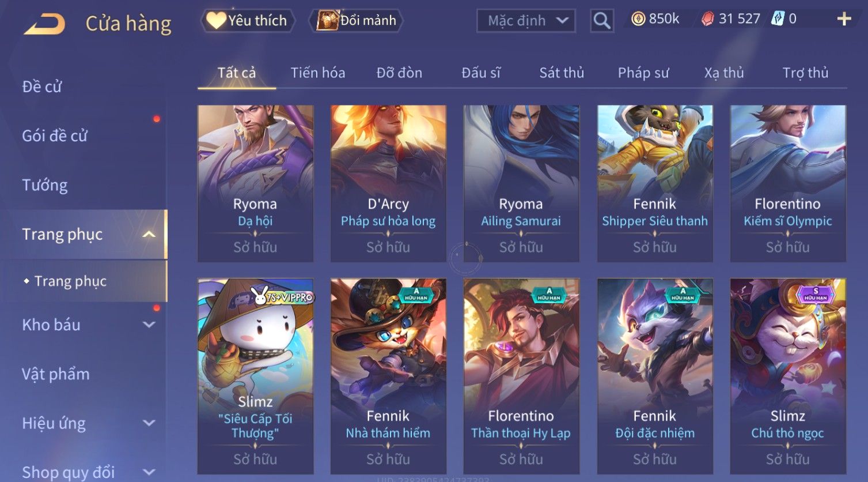Screen dimensions: 868x482
Task: Collapse the Trang phục sidebar section
Action: pos(149,234)
